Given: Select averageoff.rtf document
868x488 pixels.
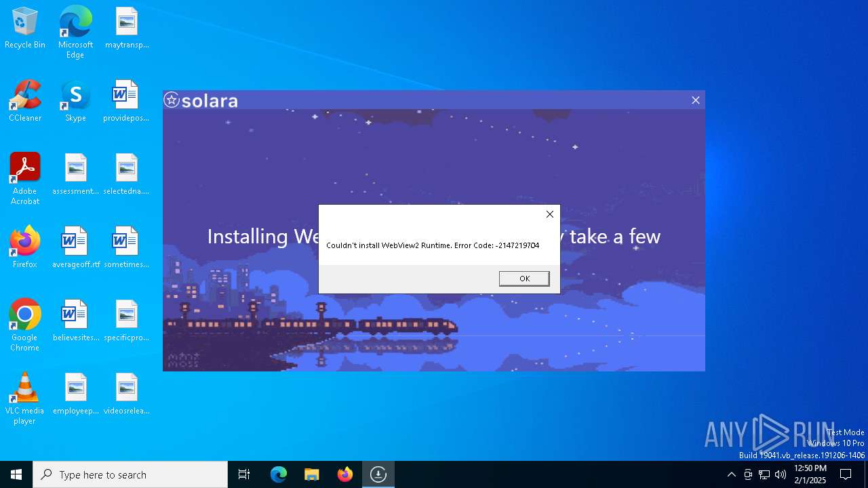Looking at the screenshot, I should 75,247.
